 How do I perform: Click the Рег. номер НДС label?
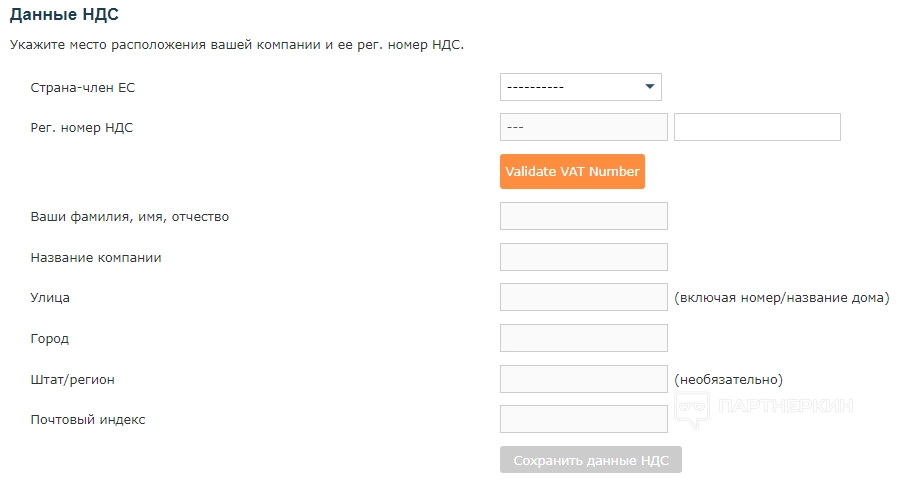coord(82,127)
